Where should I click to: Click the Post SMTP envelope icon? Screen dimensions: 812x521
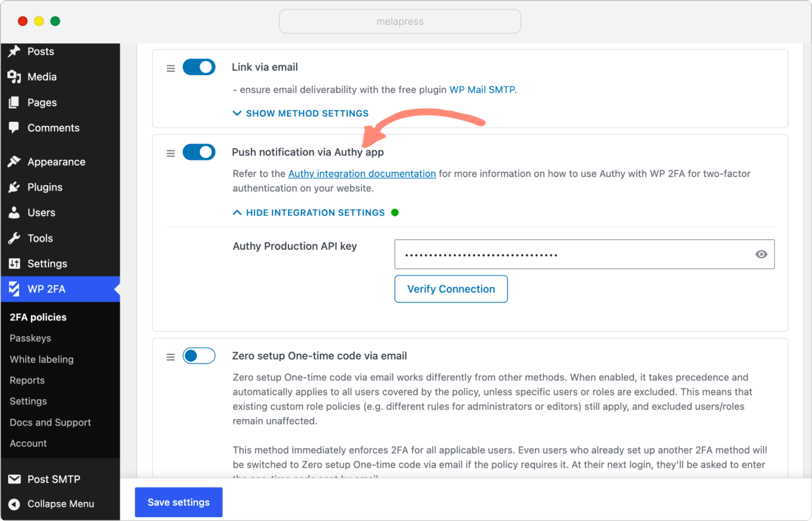tap(14, 479)
